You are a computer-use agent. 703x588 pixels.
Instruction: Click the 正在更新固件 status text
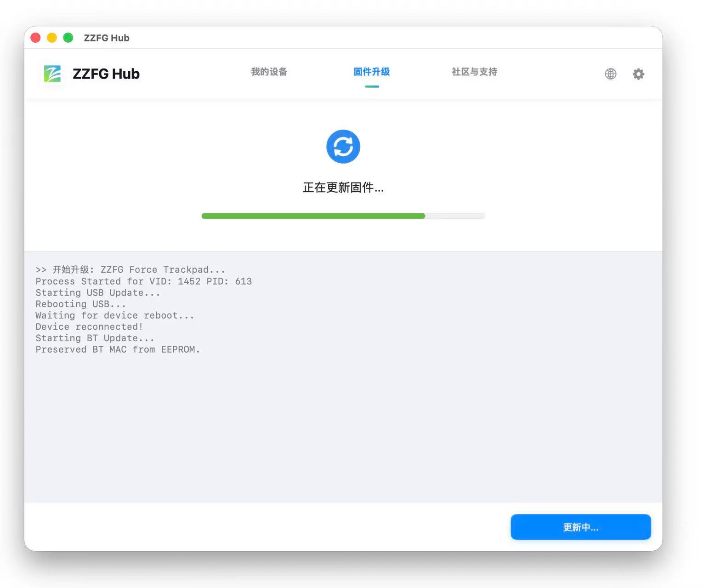point(343,188)
